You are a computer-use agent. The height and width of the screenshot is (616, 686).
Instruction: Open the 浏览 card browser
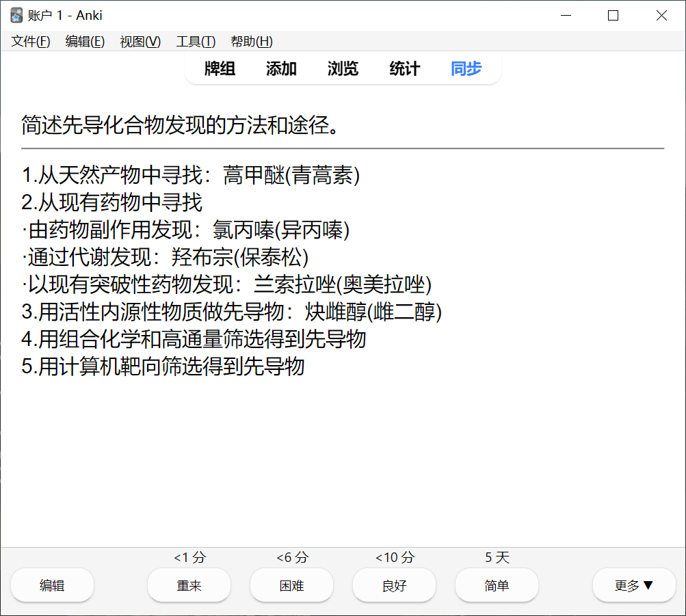[x=343, y=68]
